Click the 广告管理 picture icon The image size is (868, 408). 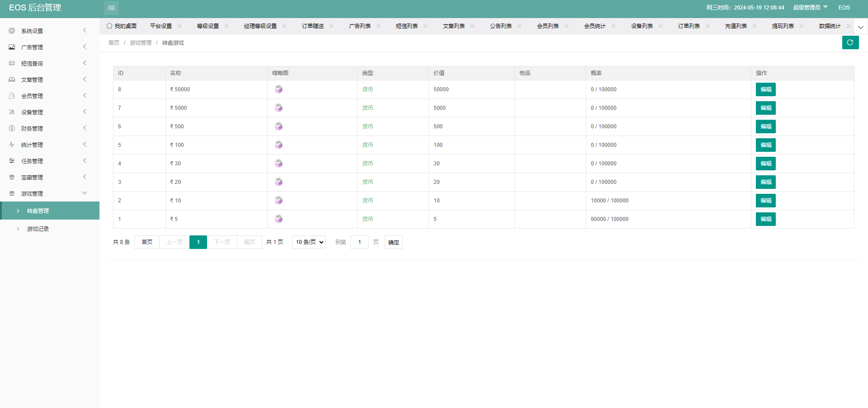12,47
